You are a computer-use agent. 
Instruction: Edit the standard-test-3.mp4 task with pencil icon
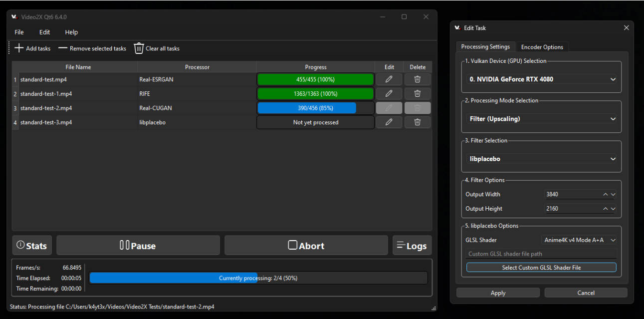coord(389,122)
